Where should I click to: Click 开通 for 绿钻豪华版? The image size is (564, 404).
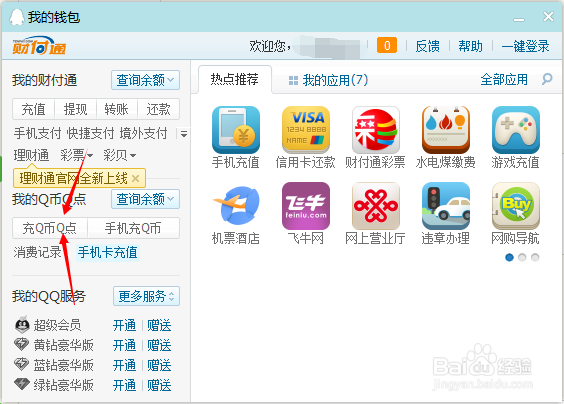coord(124,385)
